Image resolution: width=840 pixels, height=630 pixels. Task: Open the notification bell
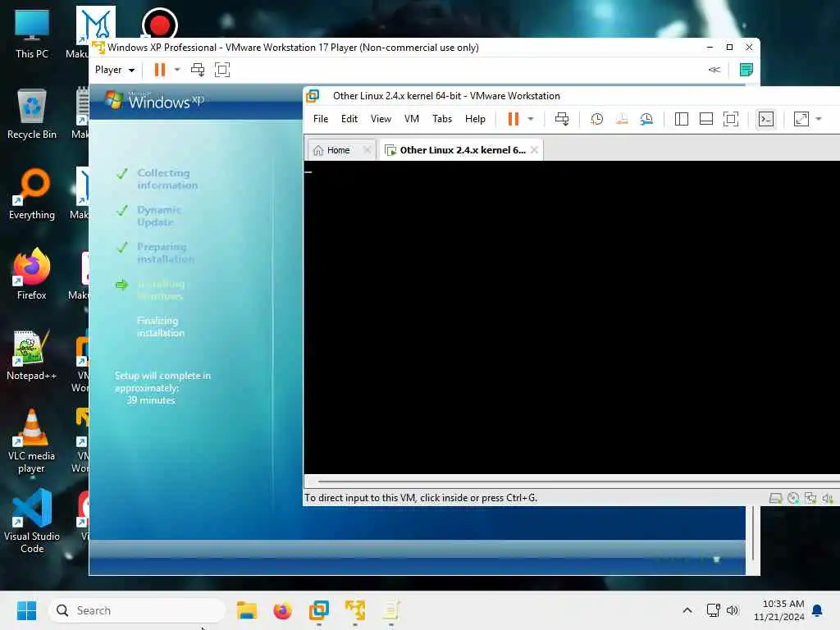pyautogui.click(x=818, y=610)
